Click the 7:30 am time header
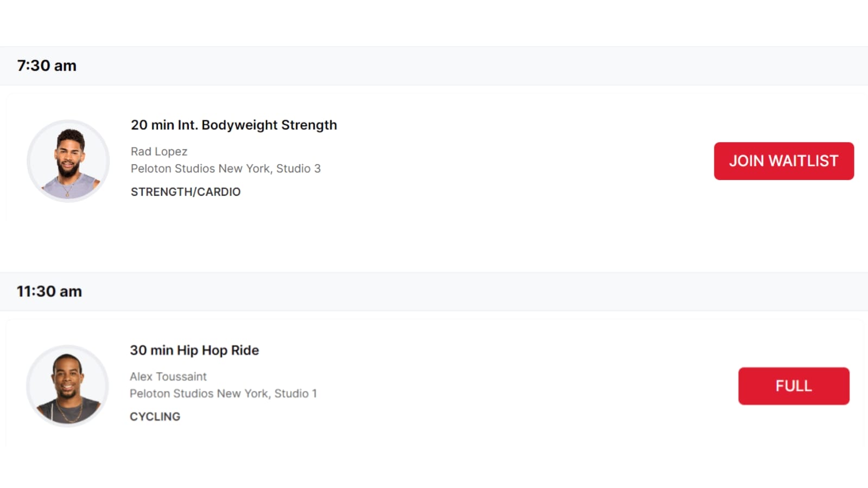Image resolution: width=868 pixels, height=488 pixels. click(46, 66)
